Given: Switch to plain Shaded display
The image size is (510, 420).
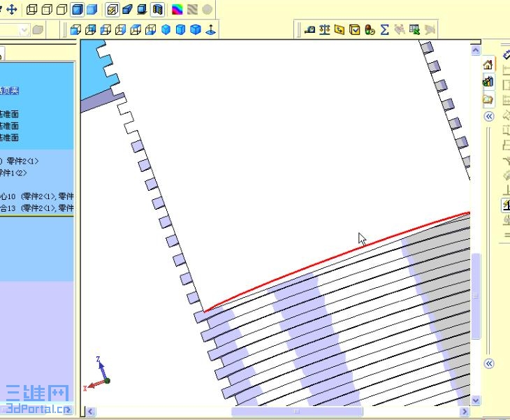Looking at the screenshot, I should [92, 10].
